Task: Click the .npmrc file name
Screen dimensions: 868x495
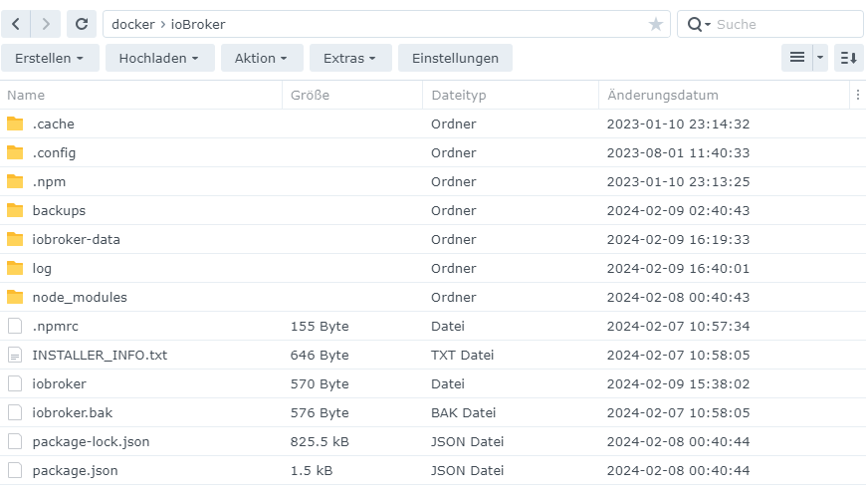Action: (x=56, y=326)
